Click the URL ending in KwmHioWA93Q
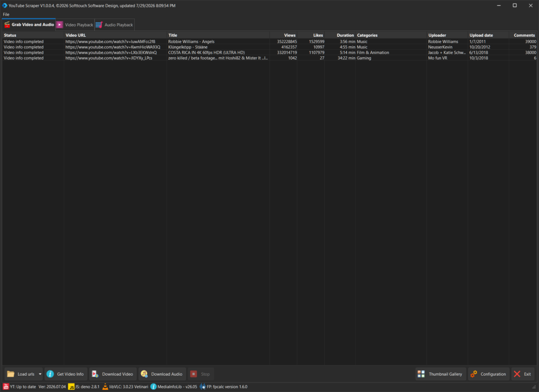This screenshot has height=392, width=539. [x=113, y=47]
